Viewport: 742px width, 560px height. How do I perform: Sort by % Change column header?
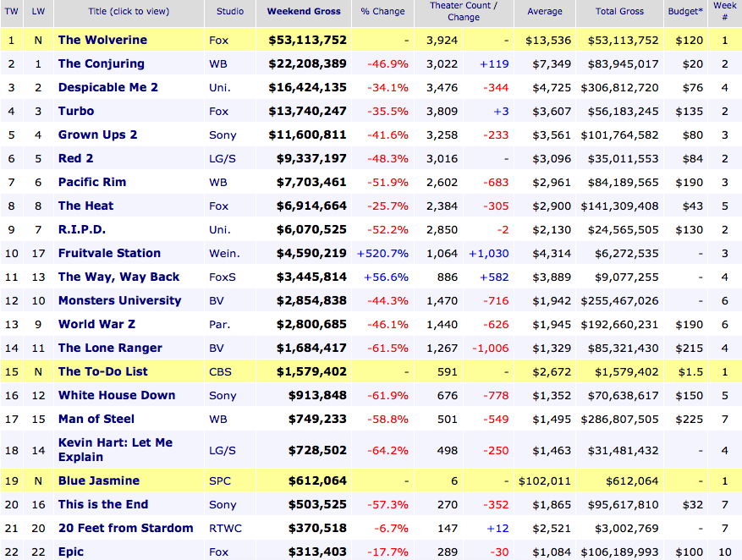382,11
